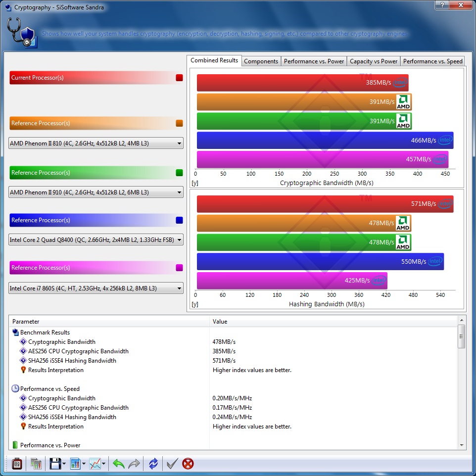This screenshot has height=476, width=476.
Task: Click the results list scroll down arrow
Action: (x=462, y=445)
